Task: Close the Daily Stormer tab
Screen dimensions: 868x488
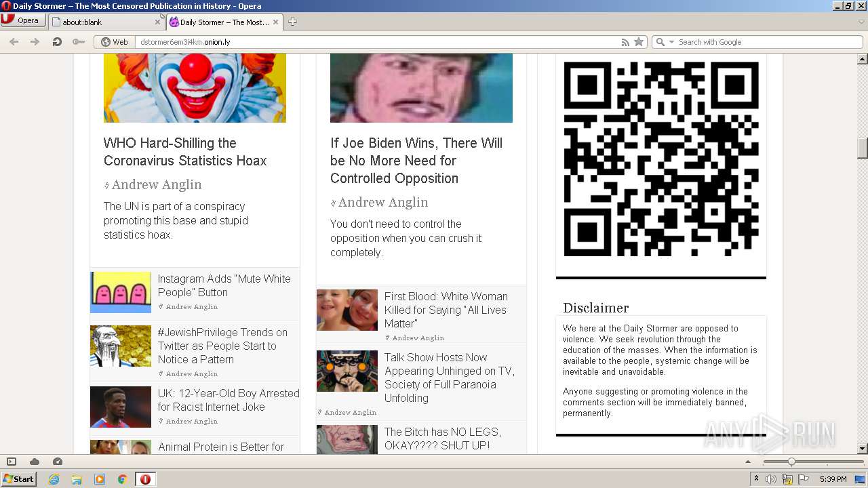Action: pos(276,22)
